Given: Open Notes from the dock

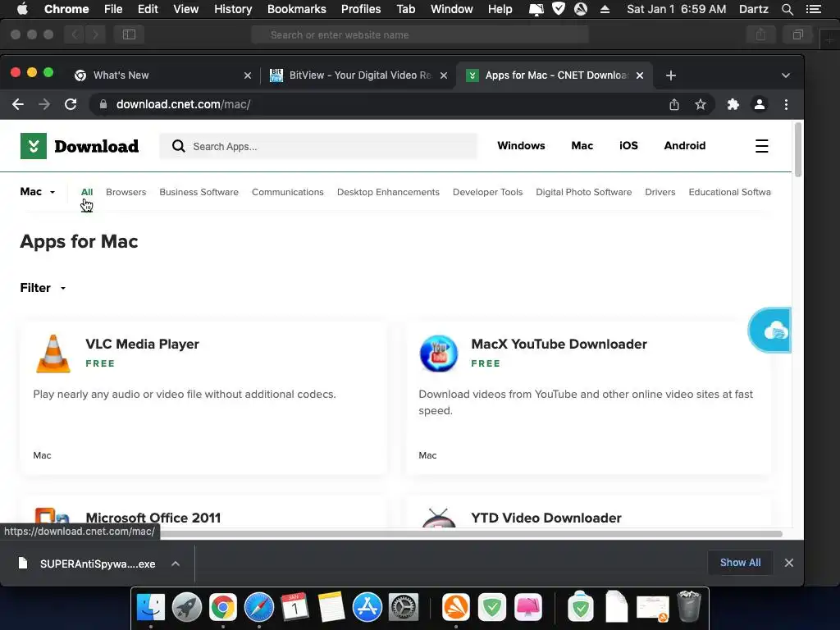Looking at the screenshot, I should (331, 607).
